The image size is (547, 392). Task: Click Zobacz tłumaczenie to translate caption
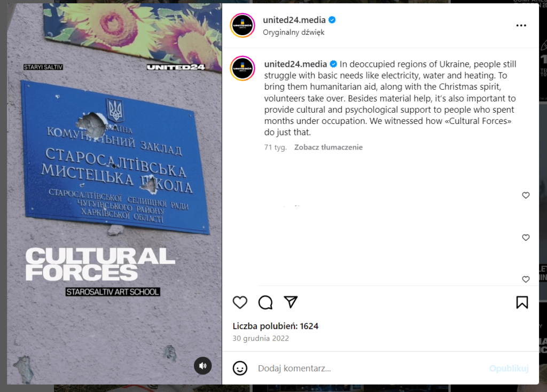329,147
